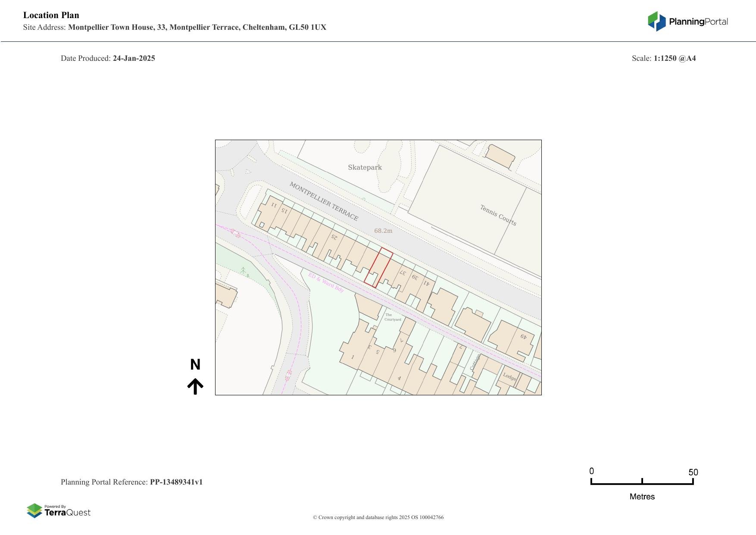Click the north arrow symbol
This screenshot has height=535, width=756.
[x=195, y=386]
